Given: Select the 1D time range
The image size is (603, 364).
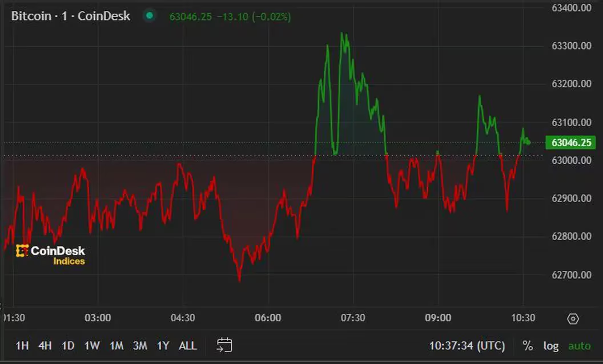Looking at the screenshot, I should (x=68, y=346).
